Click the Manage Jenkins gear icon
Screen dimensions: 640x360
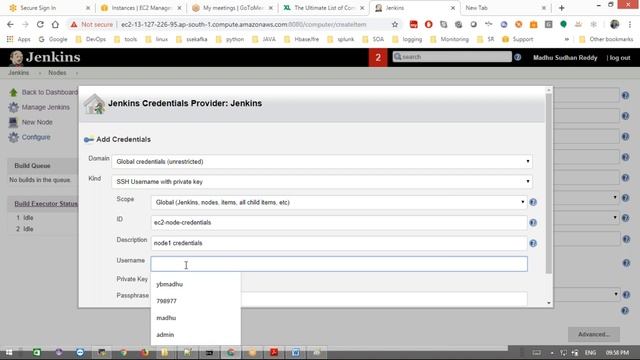tap(13, 107)
